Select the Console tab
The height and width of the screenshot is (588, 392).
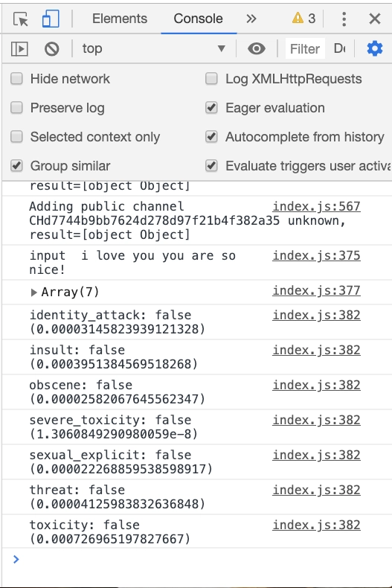[199, 19]
